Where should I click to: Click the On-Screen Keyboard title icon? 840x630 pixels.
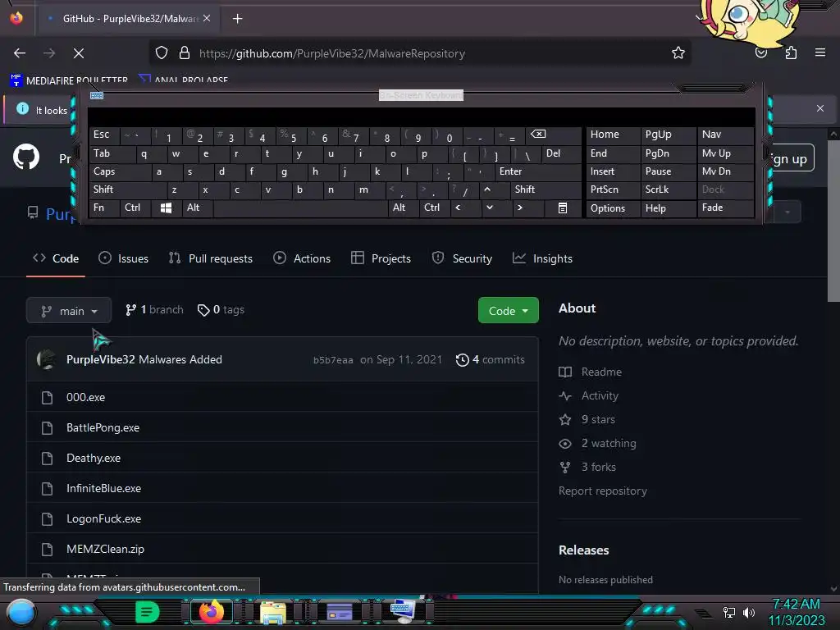point(97,95)
